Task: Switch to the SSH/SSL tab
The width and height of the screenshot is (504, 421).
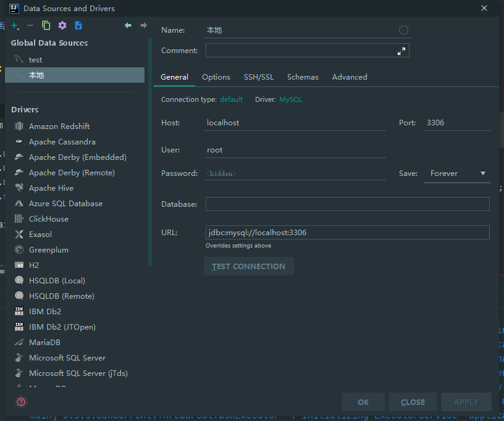Action: click(x=259, y=77)
